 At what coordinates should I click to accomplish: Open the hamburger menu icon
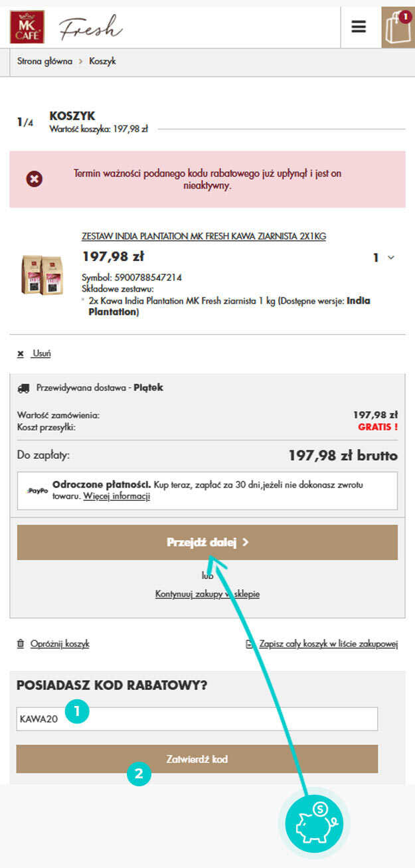click(x=359, y=27)
